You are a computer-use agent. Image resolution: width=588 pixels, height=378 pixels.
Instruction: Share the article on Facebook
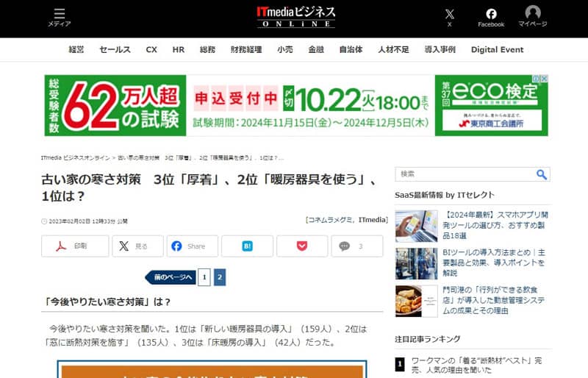(x=192, y=246)
